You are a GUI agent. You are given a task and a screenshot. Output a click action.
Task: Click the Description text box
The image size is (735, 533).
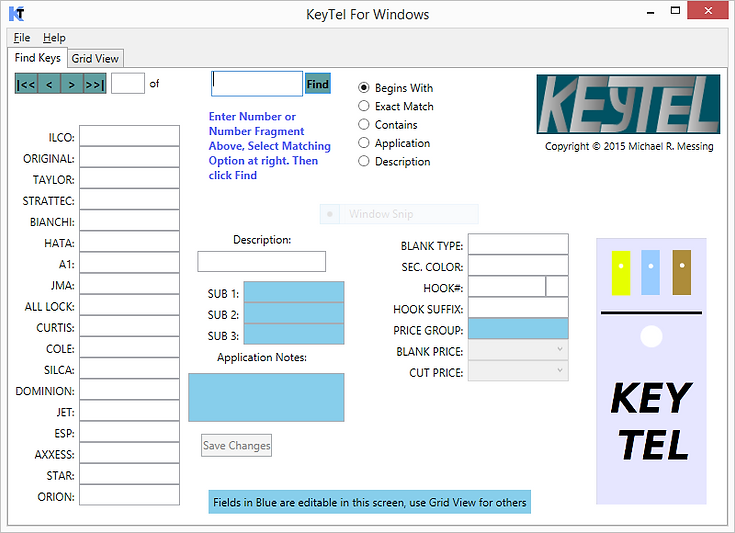click(262, 262)
